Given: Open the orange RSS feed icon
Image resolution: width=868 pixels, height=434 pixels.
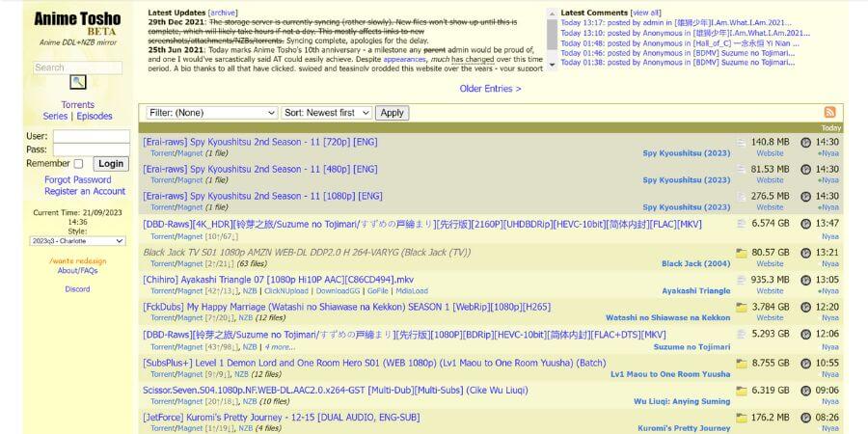Looking at the screenshot, I should point(829,113).
